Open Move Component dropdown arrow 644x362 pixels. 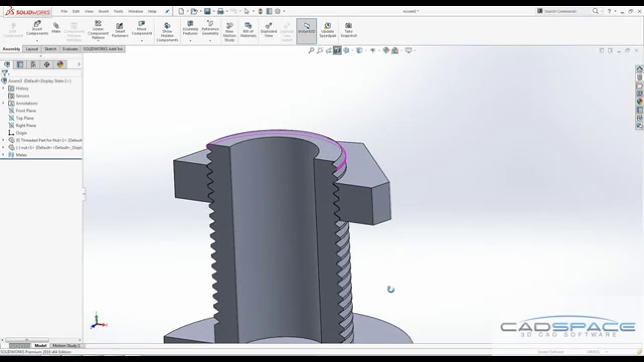(x=141, y=40)
